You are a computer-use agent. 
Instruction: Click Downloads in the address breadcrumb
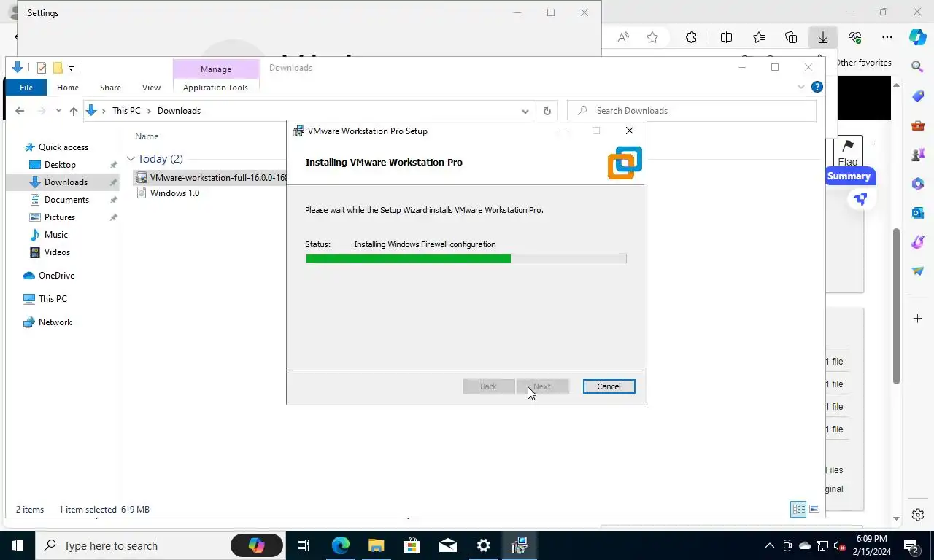pyautogui.click(x=179, y=111)
